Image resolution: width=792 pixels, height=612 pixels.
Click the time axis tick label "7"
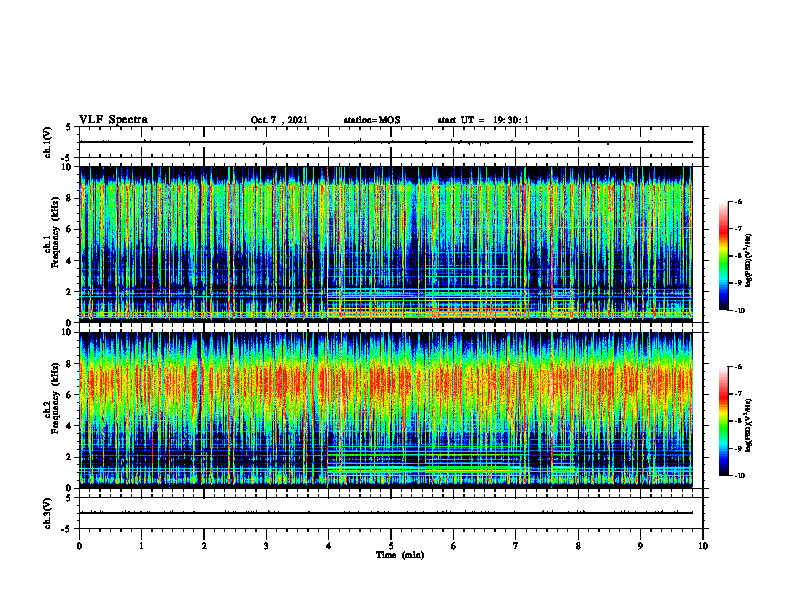coord(516,546)
